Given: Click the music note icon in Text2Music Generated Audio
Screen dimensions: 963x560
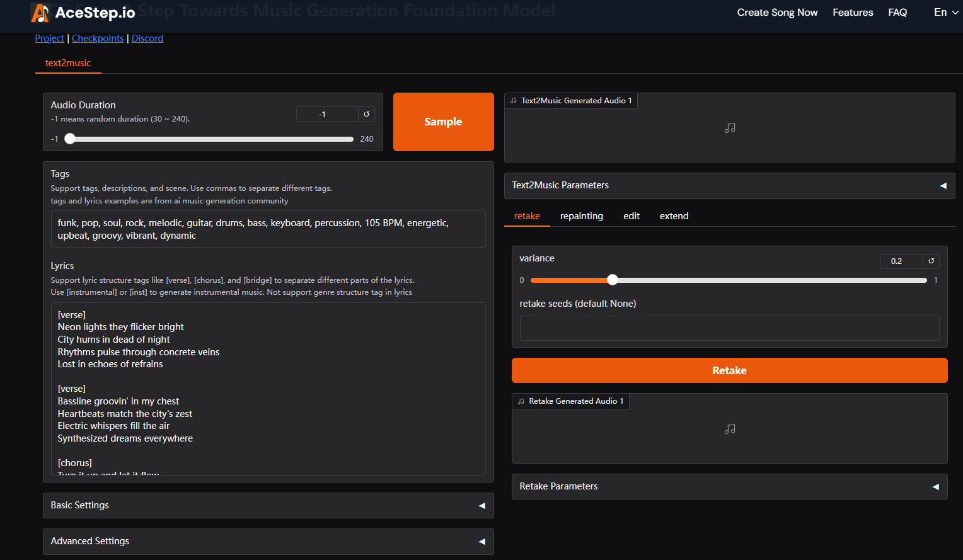Looking at the screenshot, I should 730,128.
